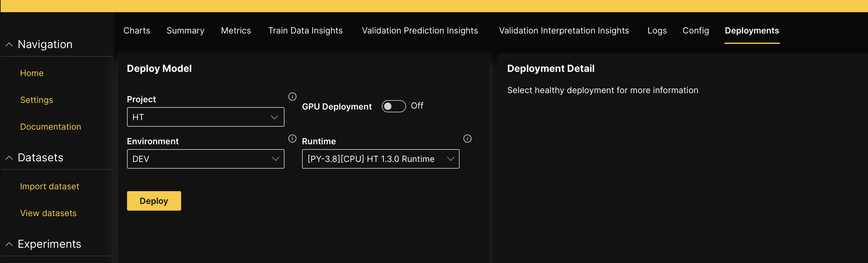
Task: Click Import dataset in the sidebar
Action: (x=50, y=186)
